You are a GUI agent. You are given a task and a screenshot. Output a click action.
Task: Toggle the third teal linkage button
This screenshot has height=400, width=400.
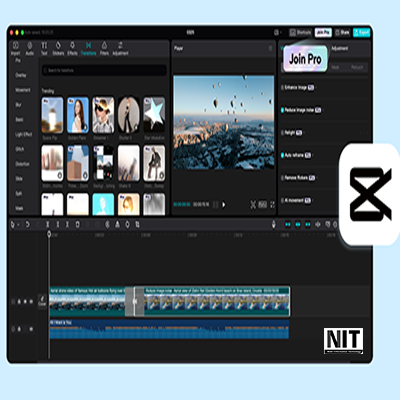click(308, 225)
